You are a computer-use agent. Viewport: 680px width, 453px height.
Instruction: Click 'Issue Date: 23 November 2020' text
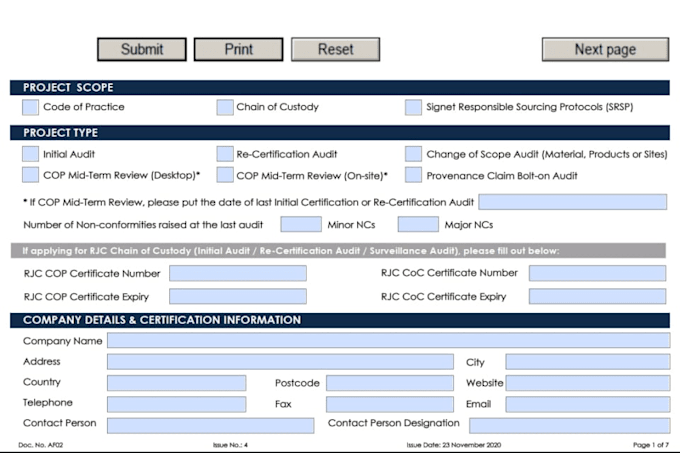tap(454, 445)
